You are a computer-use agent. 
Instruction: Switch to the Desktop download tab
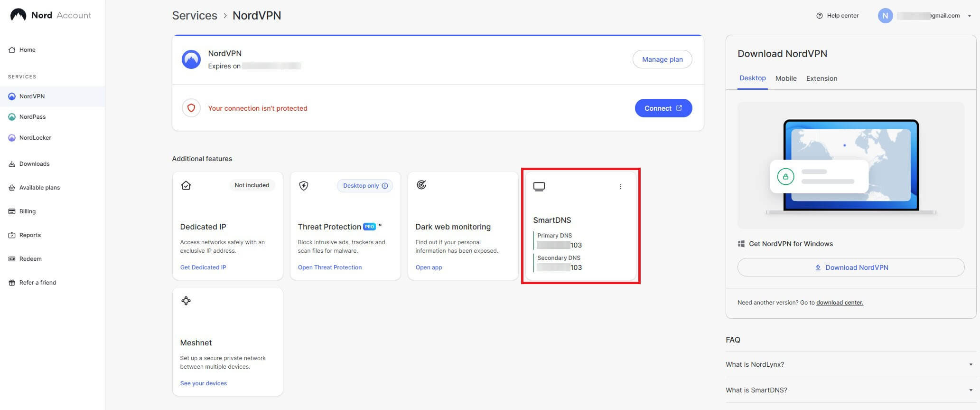coord(753,78)
